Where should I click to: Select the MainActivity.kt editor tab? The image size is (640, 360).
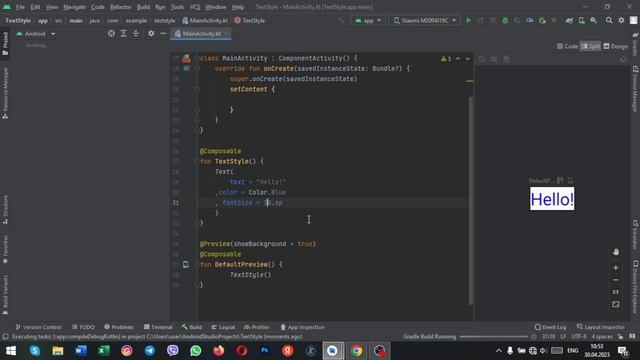201,33
